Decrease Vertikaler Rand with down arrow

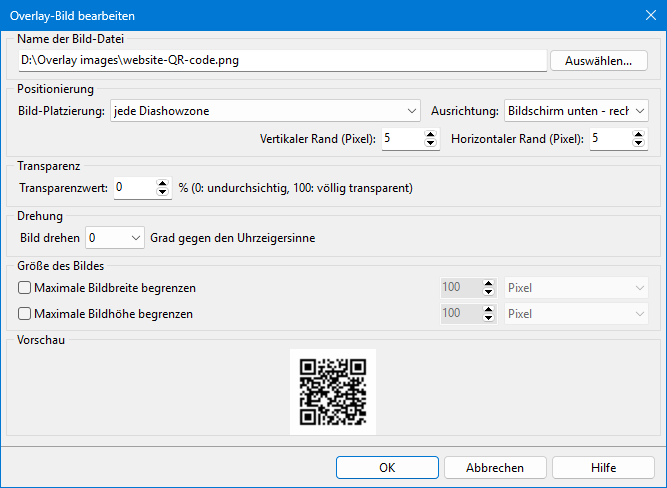pos(430,143)
